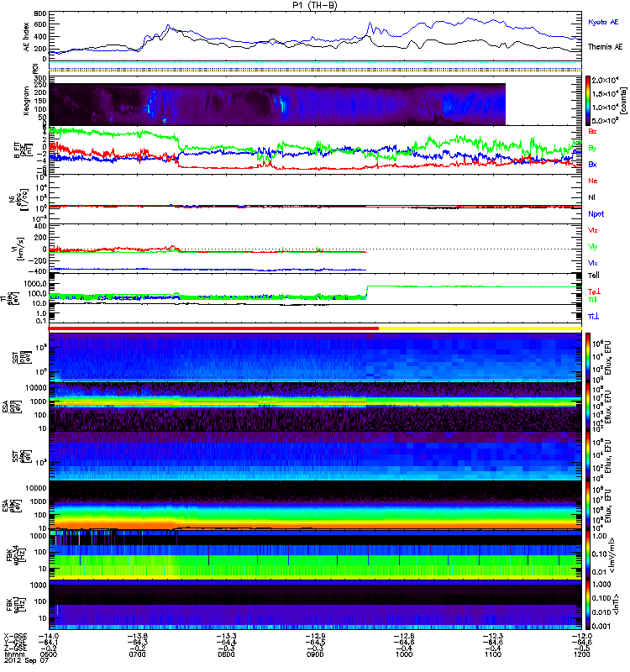
Task: Select the red Te perpendicular legend label
Action: (595, 291)
